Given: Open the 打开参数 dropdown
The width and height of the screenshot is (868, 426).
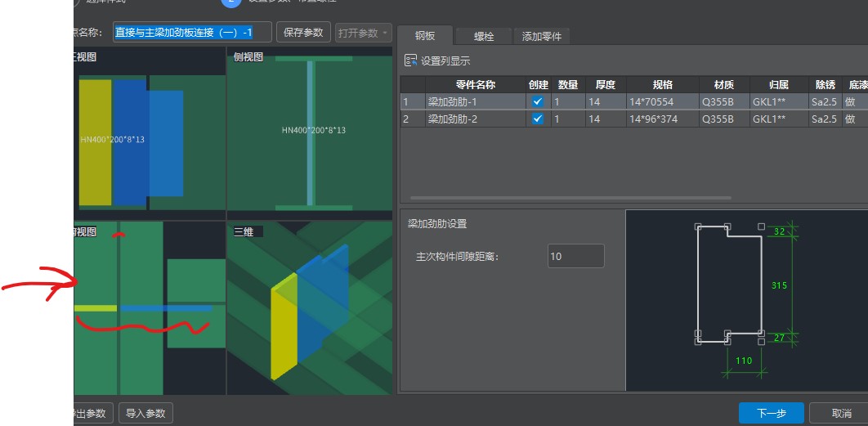Looking at the screenshot, I should coord(363,33).
